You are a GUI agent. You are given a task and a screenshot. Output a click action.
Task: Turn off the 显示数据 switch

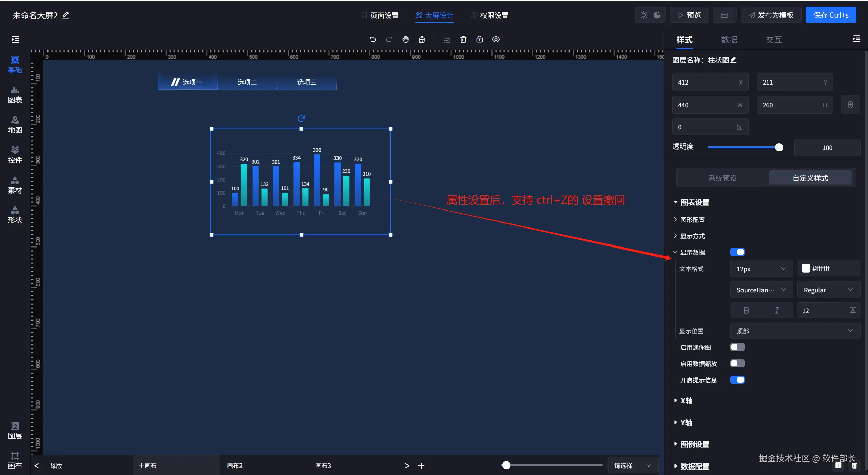[x=737, y=252]
